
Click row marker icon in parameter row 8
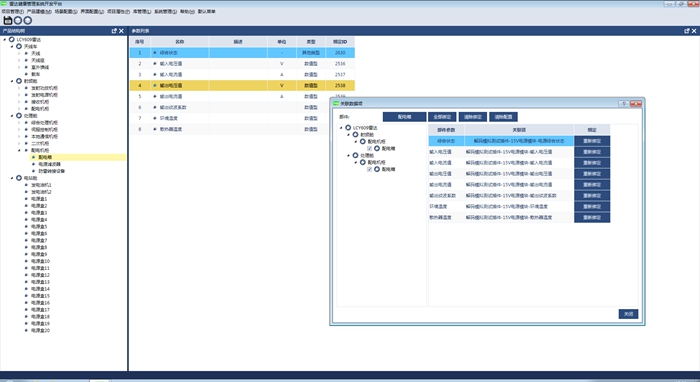[x=155, y=129]
